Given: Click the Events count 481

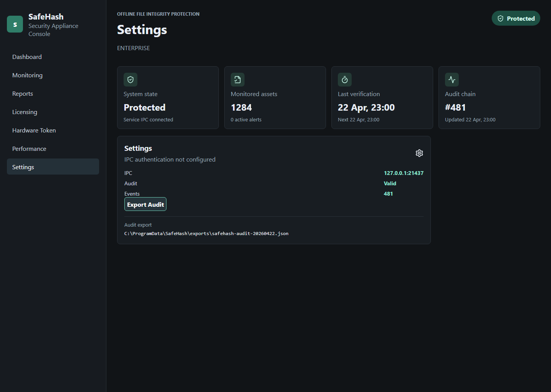Looking at the screenshot, I should [x=388, y=194].
